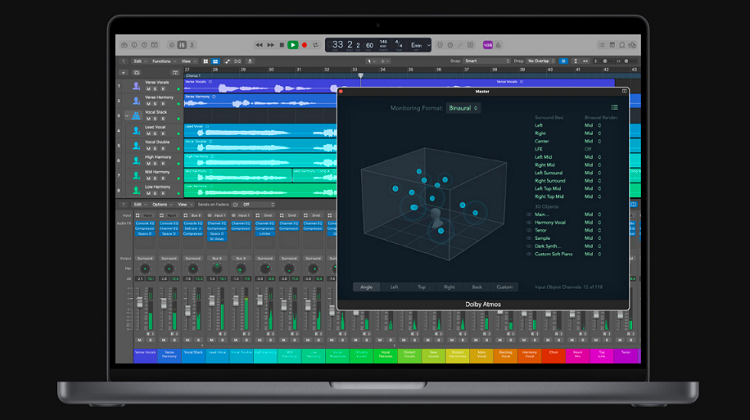Open the LCD display mode dropdown arrow
This screenshot has width=750, height=420.
pyautogui.click(x=429, y=45)
